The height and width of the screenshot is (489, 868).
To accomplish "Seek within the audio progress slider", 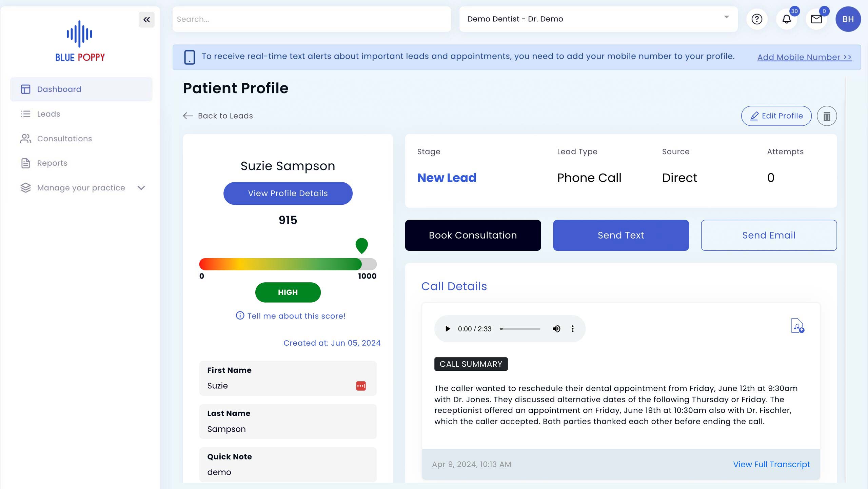I will click(x=520, y=329).
